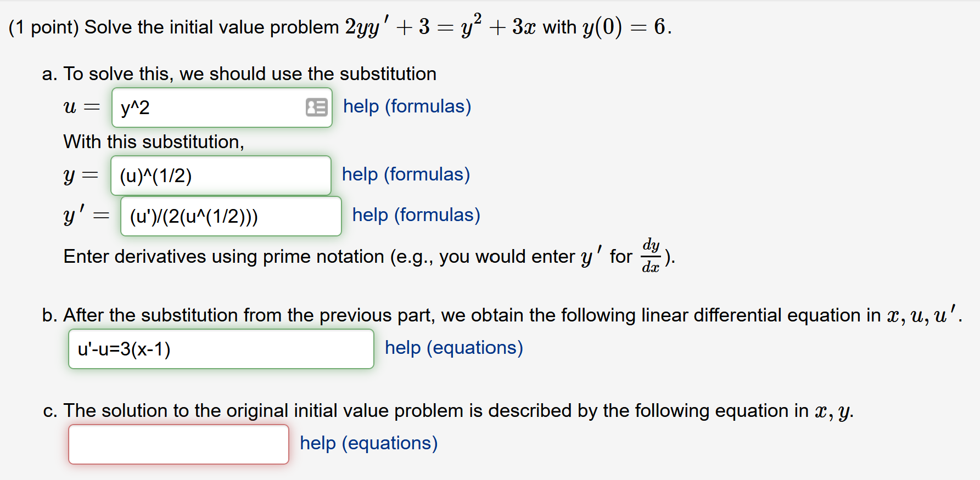Open help (formulas) for the y' field
This screenshot has width=980, height=480.
coord(416,215)
